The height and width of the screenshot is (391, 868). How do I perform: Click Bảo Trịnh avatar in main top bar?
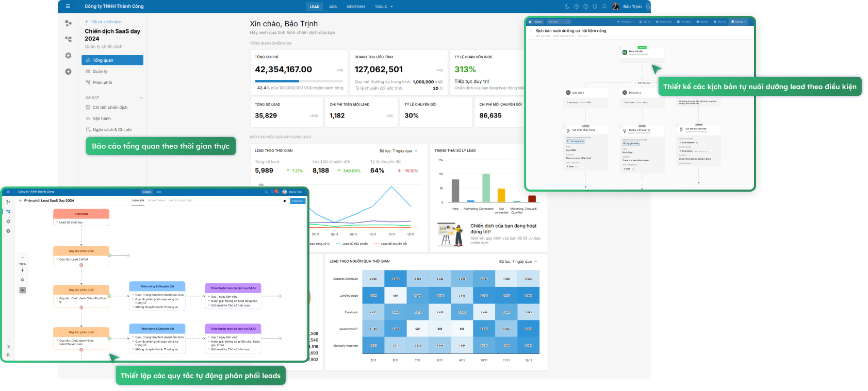(x=615, y=7)
